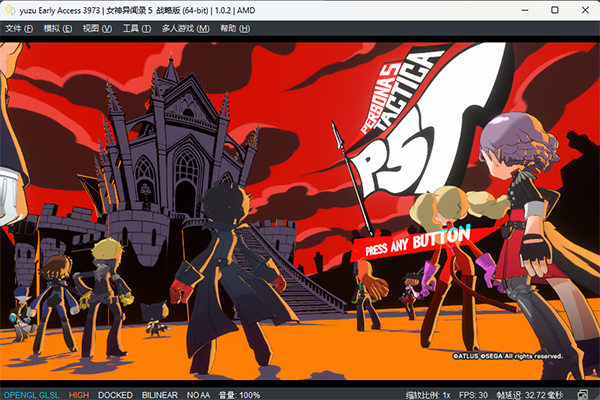Open the 文件 (File) menu
600x400 pixels.
click(x=20, y=28)
